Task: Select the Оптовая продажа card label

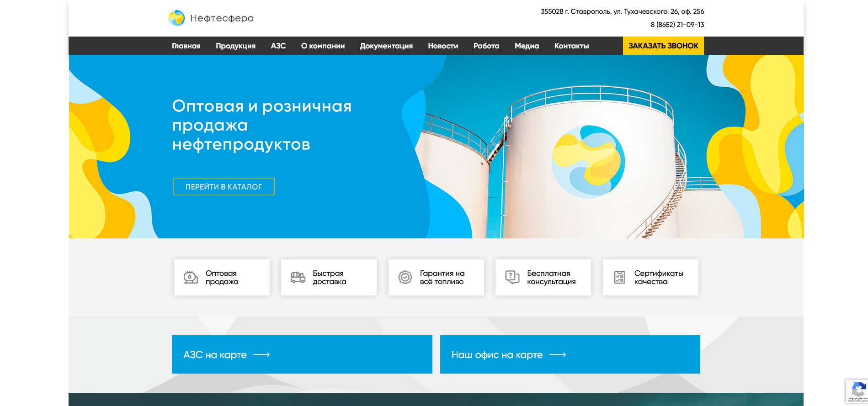Action: 222,277
